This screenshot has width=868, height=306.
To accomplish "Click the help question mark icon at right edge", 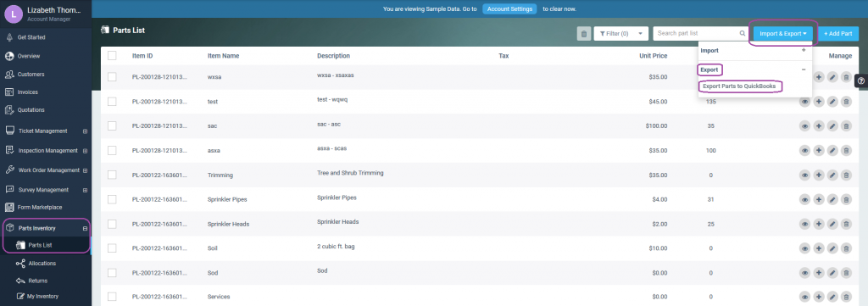I will [x=861, y=81].
